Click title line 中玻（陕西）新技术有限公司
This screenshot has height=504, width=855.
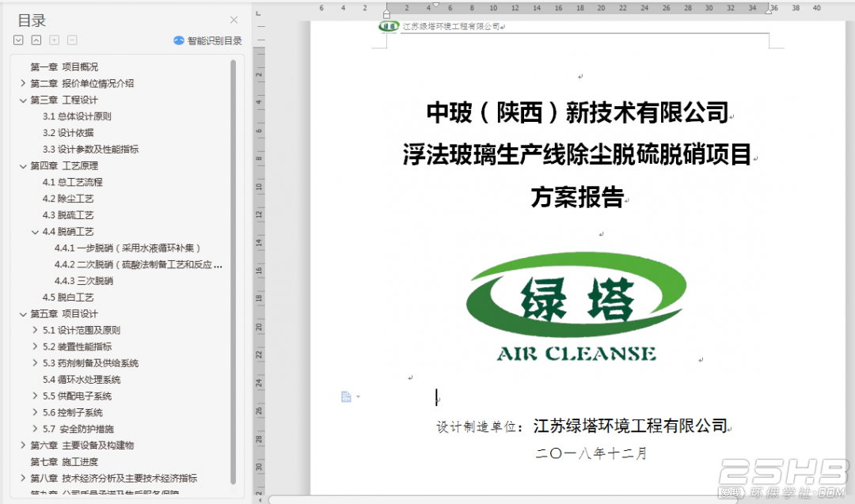pyautogui.click(x=577, y=113)
